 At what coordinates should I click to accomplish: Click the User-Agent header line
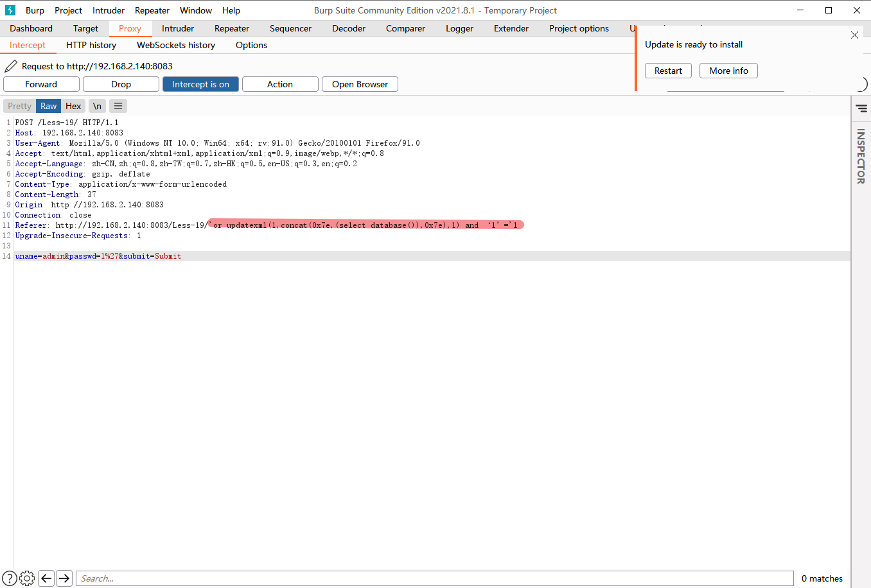coord(218,143)
